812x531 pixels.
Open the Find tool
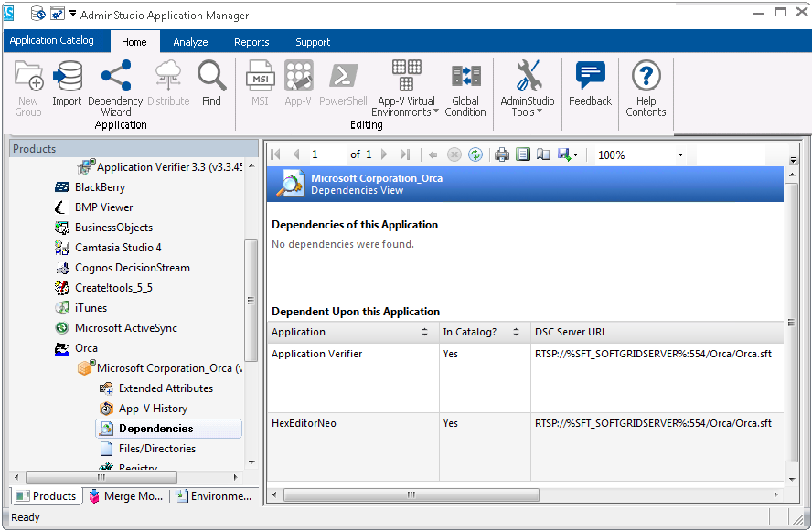[211, 84]
